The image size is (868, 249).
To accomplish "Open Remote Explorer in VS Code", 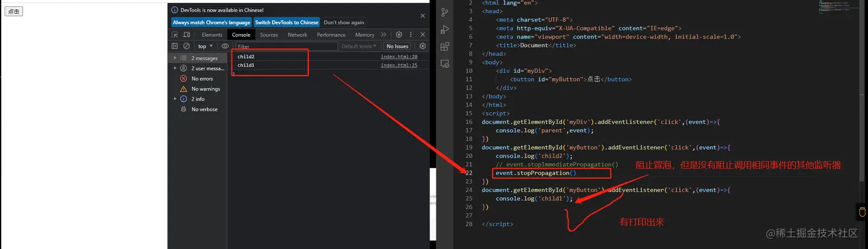I will 445,63.
